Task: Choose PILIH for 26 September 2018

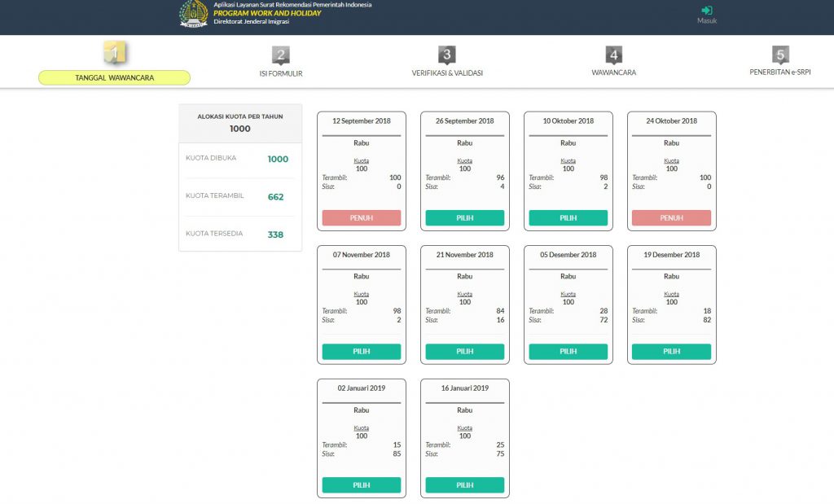Action: (465, 218)
